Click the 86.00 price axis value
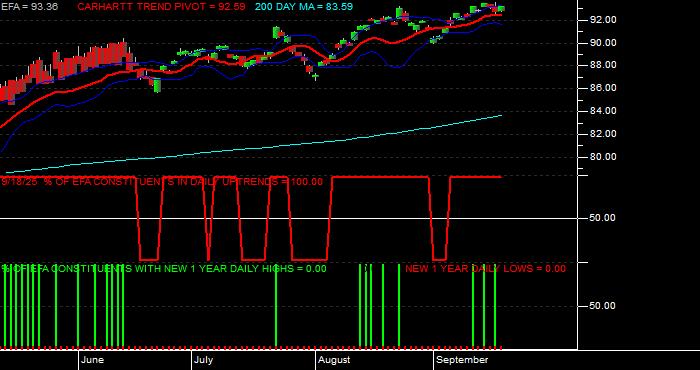Screen dimensions: 700x370 tap(603, 88)
